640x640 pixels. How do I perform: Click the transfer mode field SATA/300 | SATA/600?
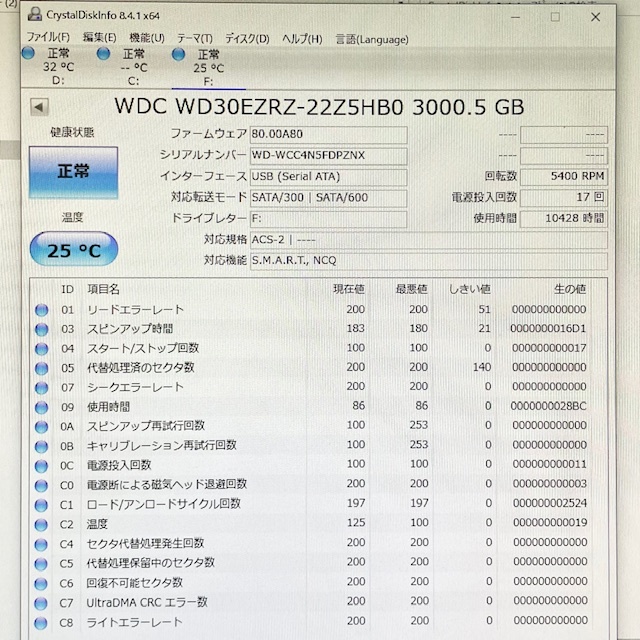(328, 198)
